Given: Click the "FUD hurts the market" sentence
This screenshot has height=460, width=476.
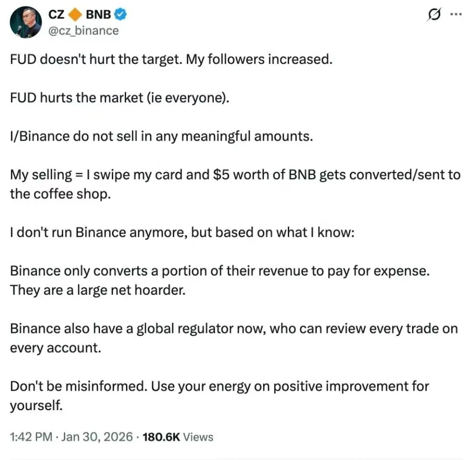Looking at the screenshot, I should [119, 97].
